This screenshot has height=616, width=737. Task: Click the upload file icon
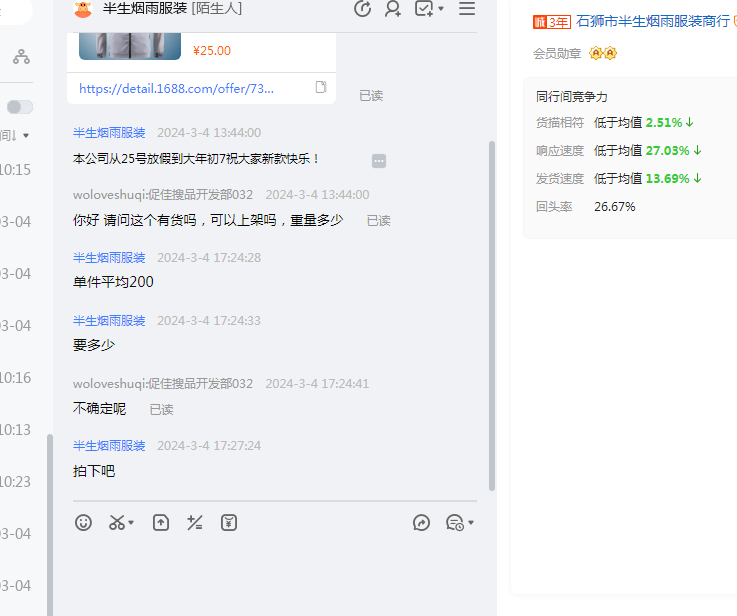point(161,522)
